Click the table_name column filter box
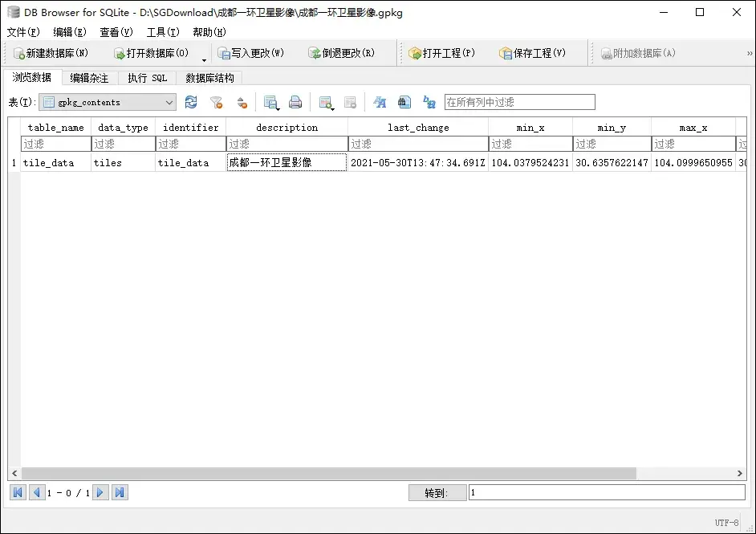 (56, 144)
